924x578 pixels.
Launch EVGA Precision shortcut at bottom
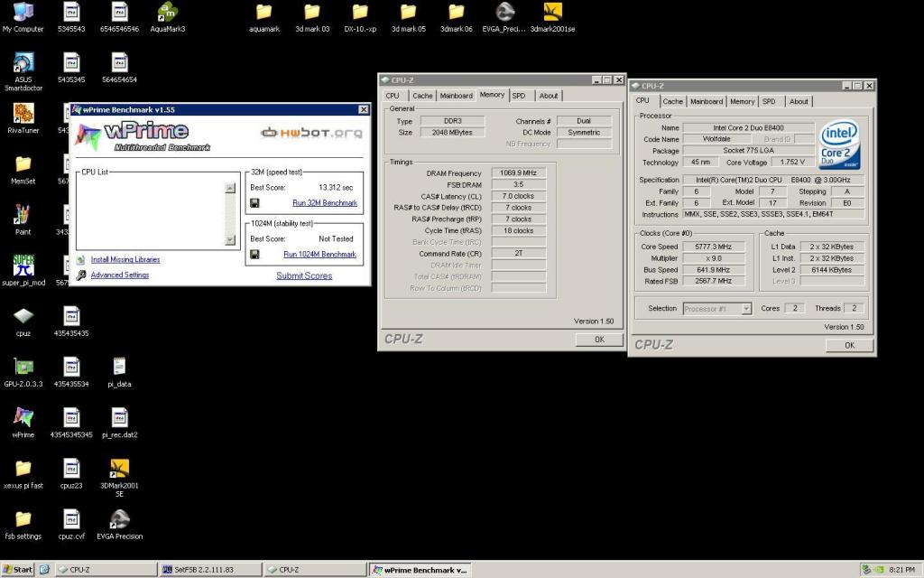click(x=119, y=525)
